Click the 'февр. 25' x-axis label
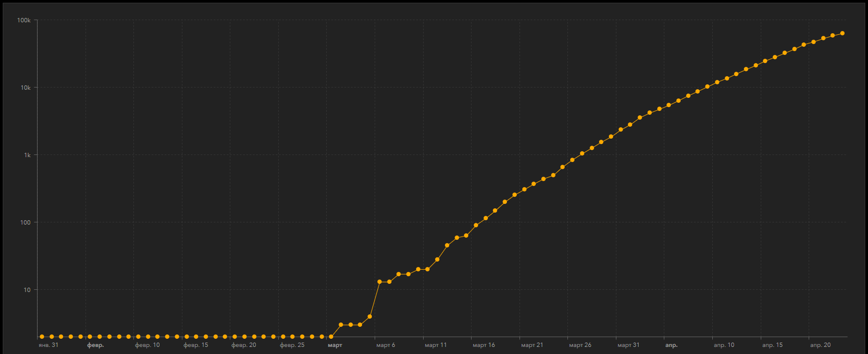868x354 pixels. pos(292,345)
